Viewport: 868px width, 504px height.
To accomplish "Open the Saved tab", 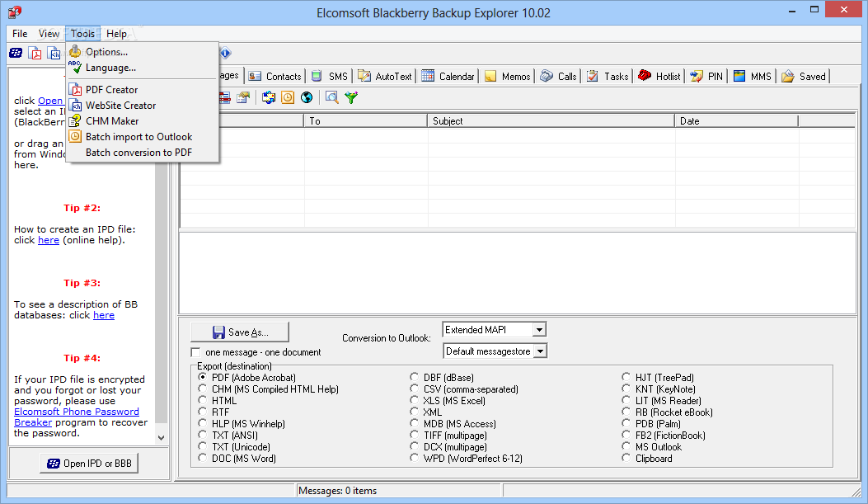I will click(804, 77).
